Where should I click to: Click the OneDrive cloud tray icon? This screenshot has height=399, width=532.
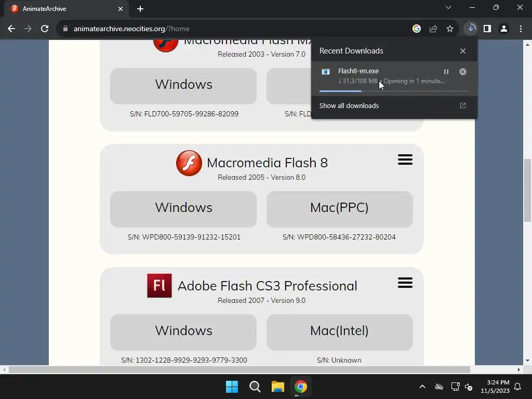tap(439, 387)
